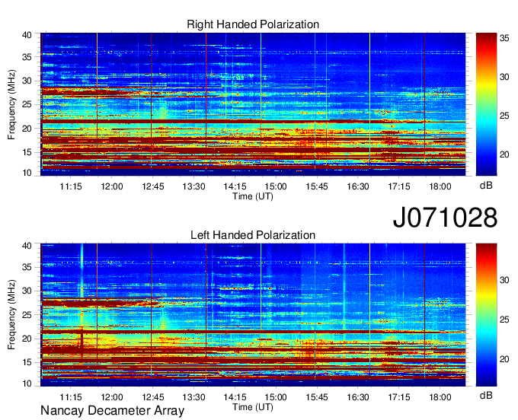Click the J071028 observation label
The image size is (518, 420).
coord(445,218)
